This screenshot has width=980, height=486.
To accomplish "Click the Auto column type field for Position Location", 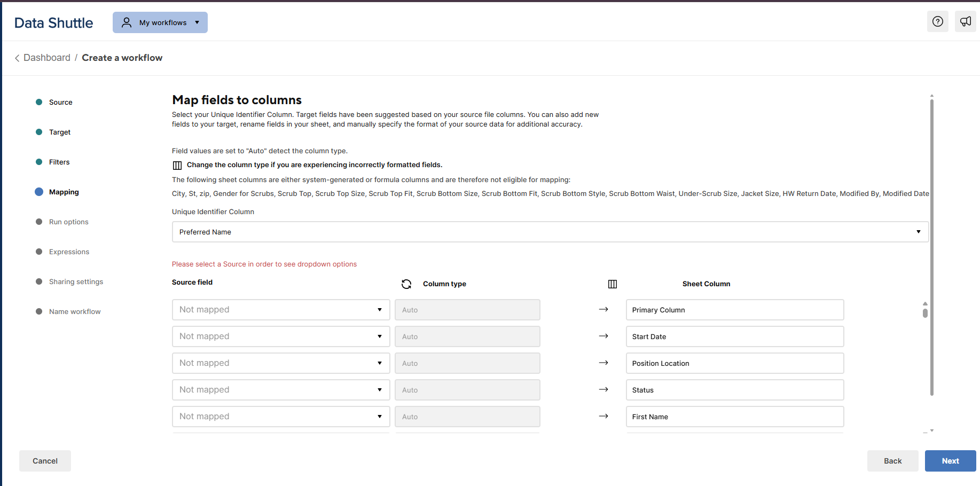I will point(467,363).
